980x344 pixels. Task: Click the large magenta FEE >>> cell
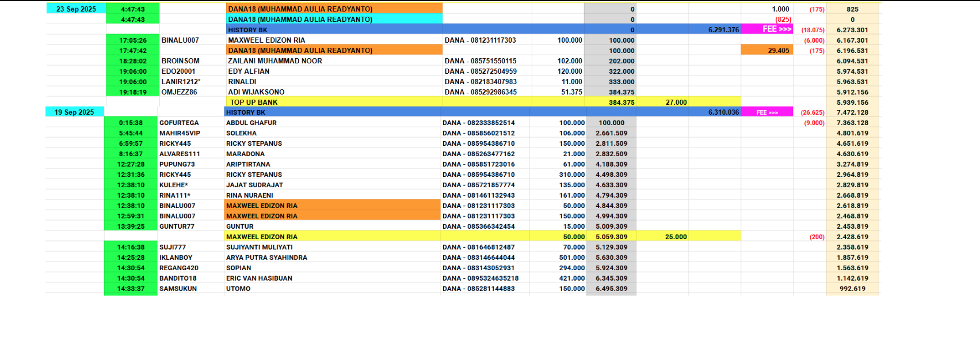click(x=767, y=29)
